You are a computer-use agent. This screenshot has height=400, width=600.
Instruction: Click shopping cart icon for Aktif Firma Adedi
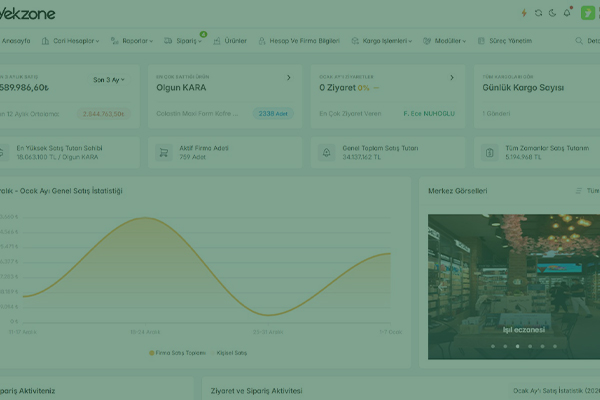coord(164,153)
